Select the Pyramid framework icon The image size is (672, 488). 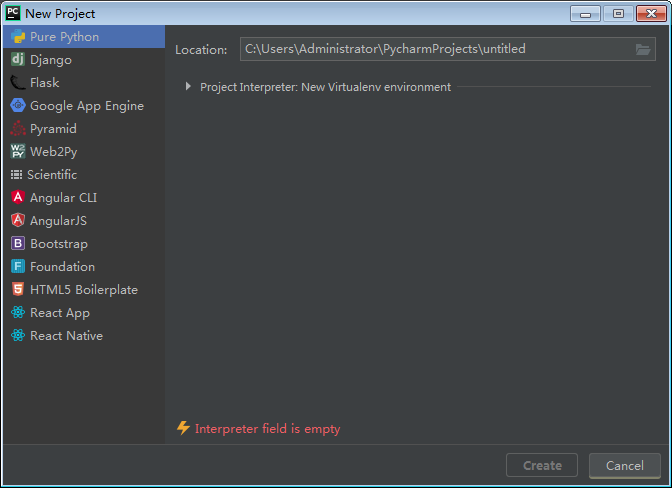(17, 129)
